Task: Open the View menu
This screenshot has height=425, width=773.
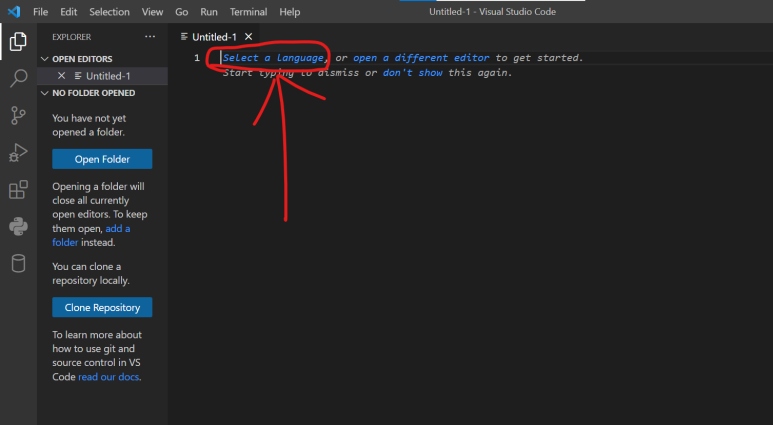Action: point(152,12)
